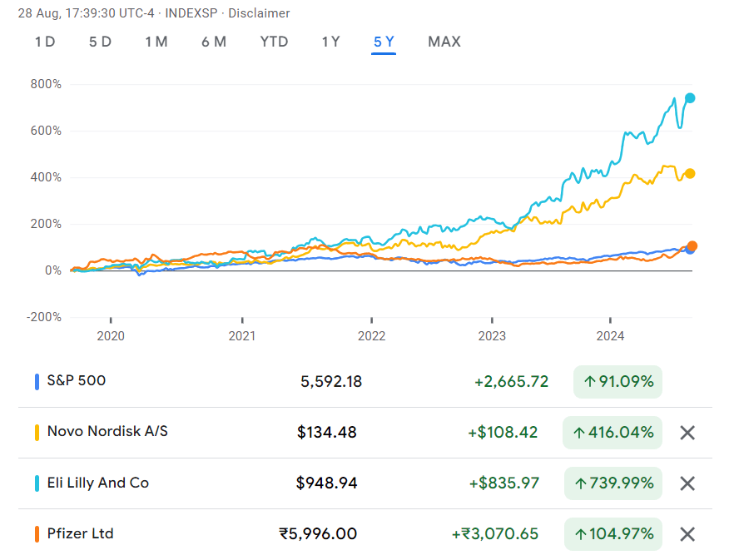
Task: Select the YTD range tab
Action: (274, 42)
